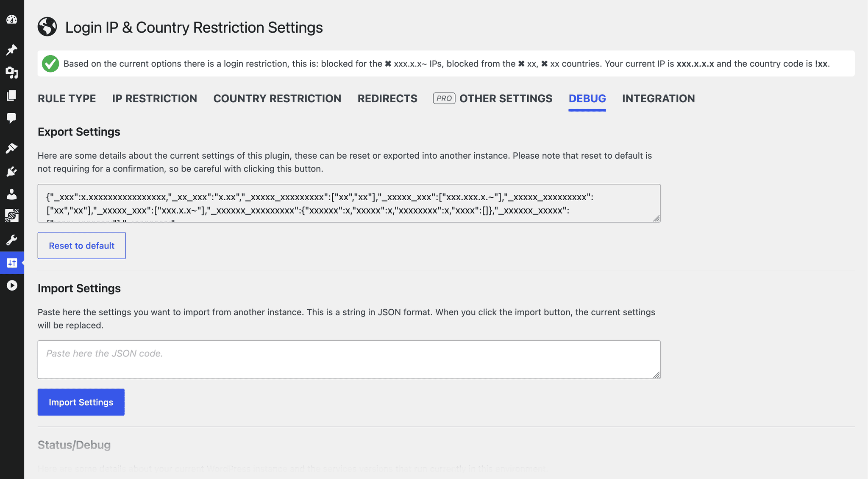Image resolution: width=868 pixels, height=479 pixels.
Task: Open the Comments bubble icon
Action: click(x=12, y=118)
